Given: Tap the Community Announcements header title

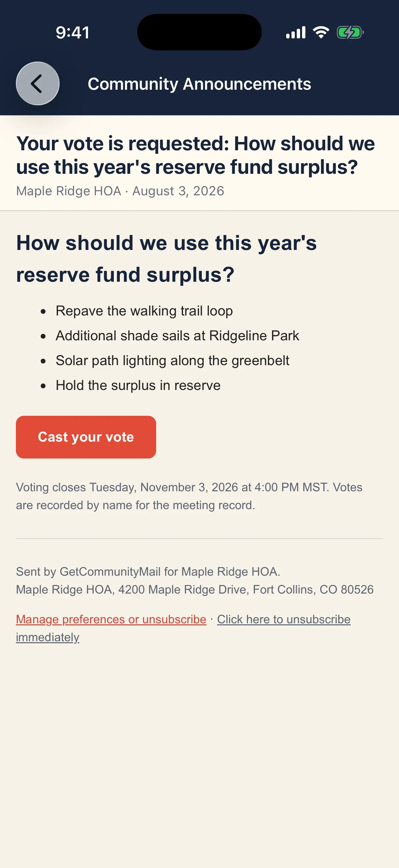Looking at the screenshot, I should [199, 83].
